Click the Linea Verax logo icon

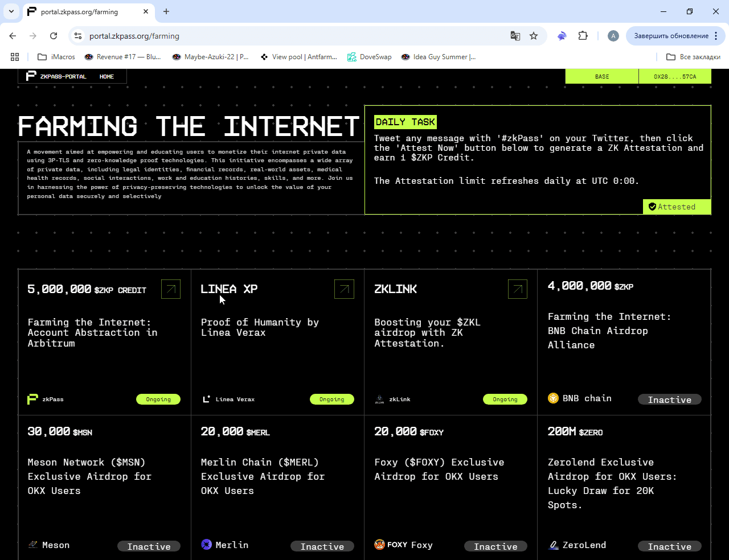pos(206,399)
